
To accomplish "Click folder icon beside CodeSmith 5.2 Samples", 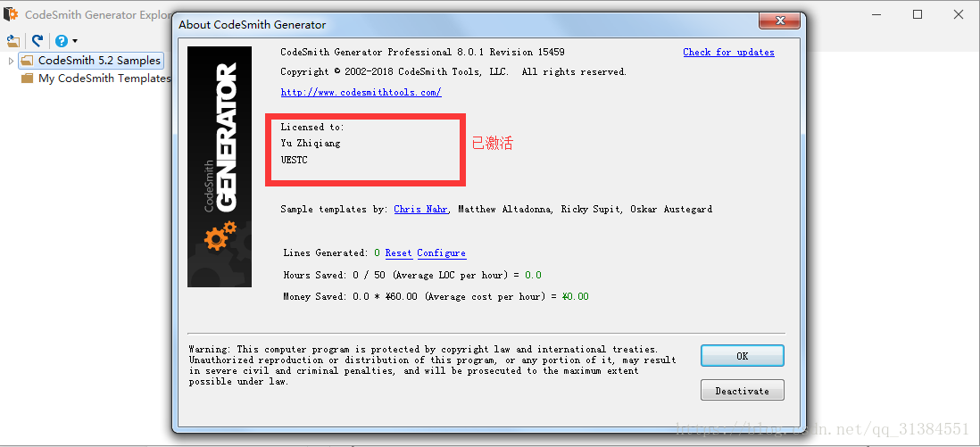I will 27,61.
